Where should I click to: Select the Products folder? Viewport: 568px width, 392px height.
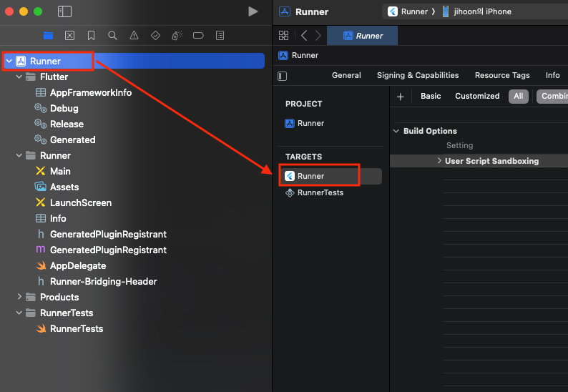(x=59, y=297)
